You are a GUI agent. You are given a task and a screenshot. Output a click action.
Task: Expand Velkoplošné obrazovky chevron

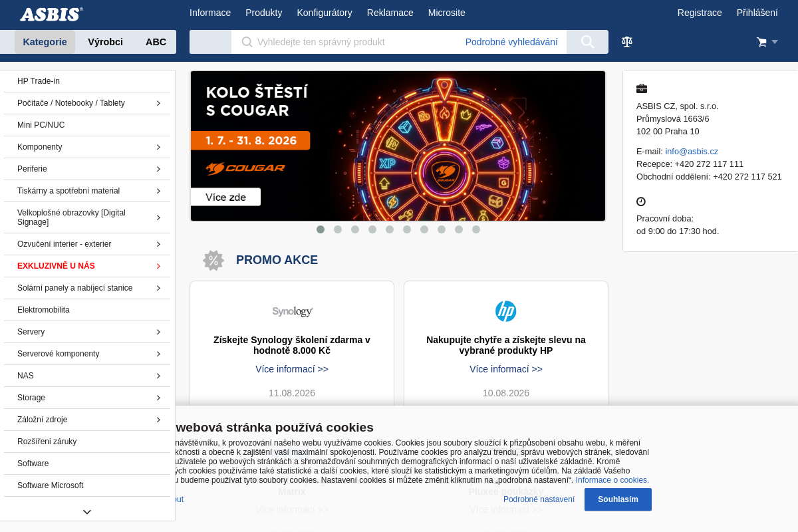(x=158, y=217)
